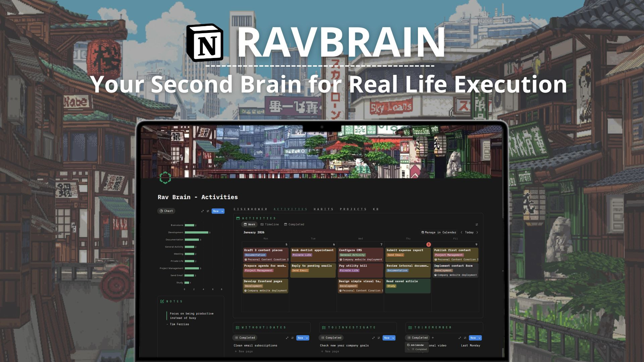Select the Completed view under Without Dates
This screenshot has width=644, height=362.
[x=245, y=338]
